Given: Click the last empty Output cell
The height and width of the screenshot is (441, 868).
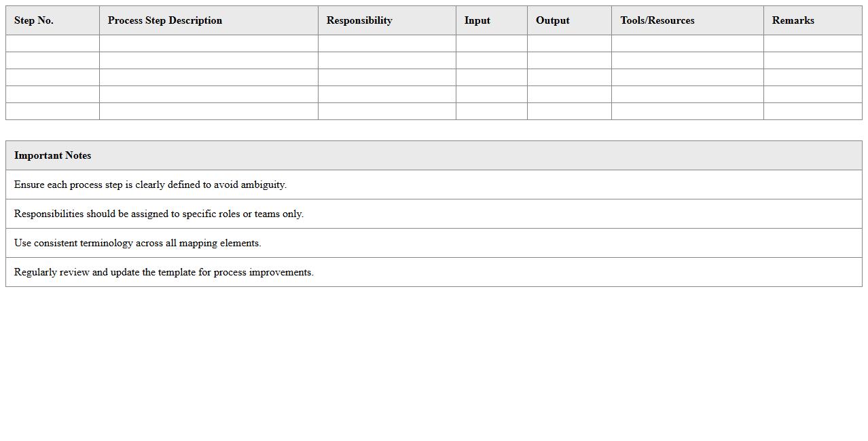Looking at the screenshot, I should pos(569,111).
